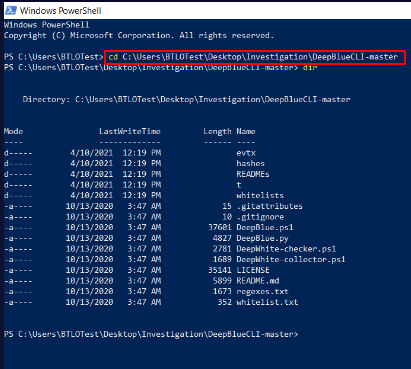Select the regexes.txt file name
The image size is (411, 369).
263,292
